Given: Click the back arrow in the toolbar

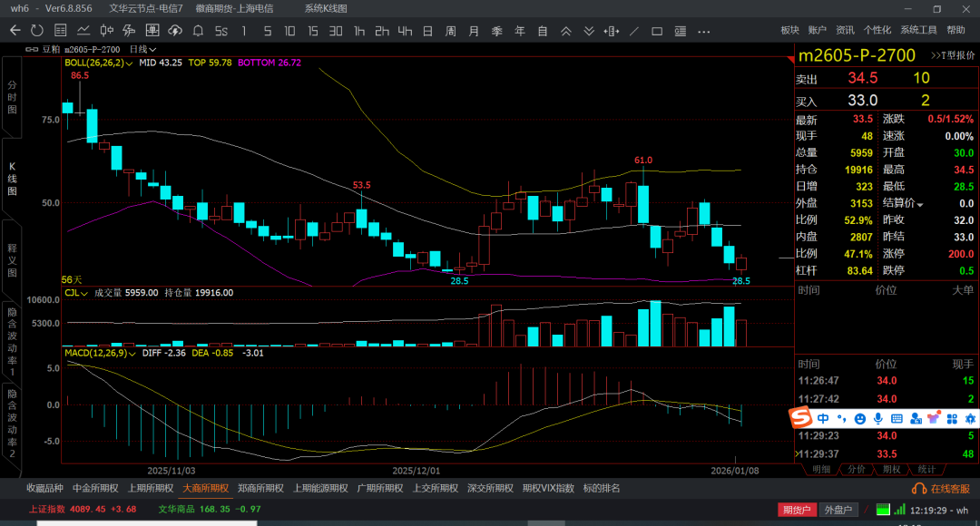Looking at the screenshot, I should click(x=15, y=31).
